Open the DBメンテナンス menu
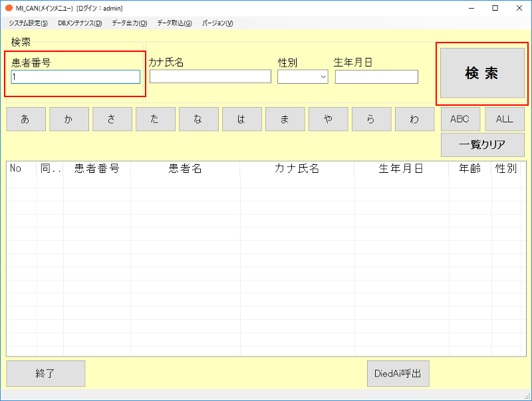 click(80, 23)
